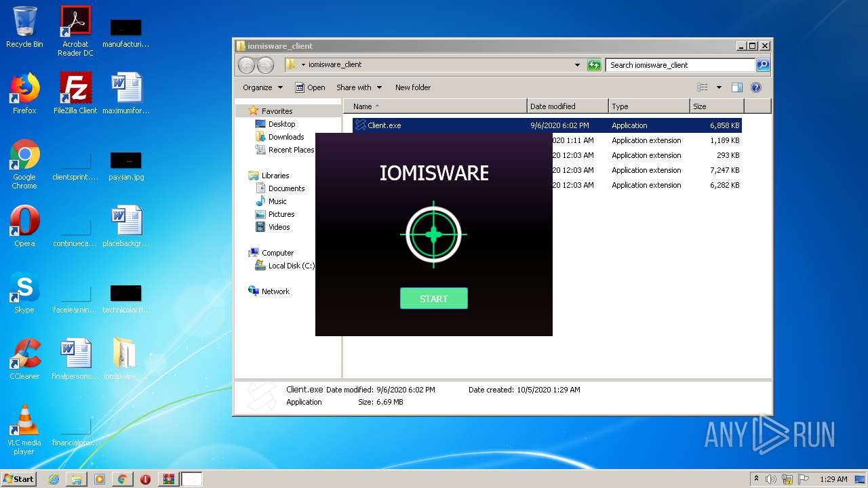Click the magnifier search icon in Explorer

763,65
